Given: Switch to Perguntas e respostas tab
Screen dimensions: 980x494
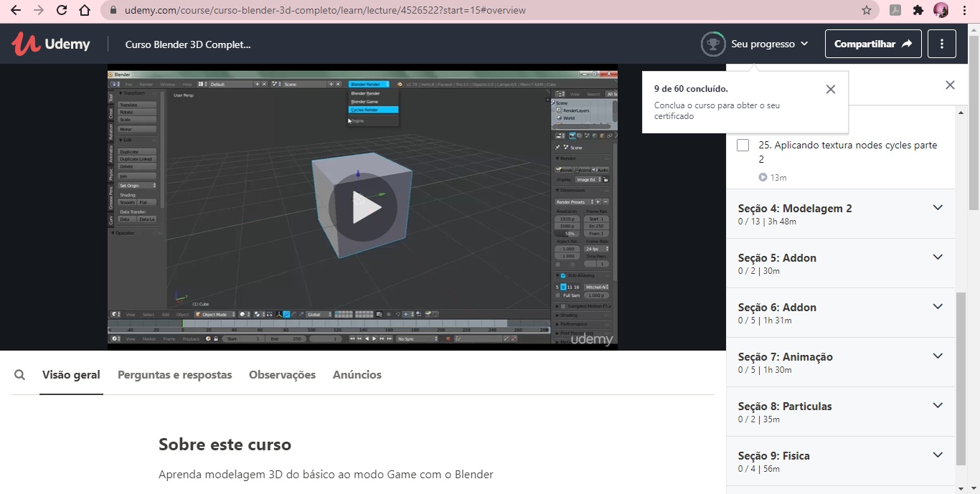Looking at the screenshot, I should [174, 374].
